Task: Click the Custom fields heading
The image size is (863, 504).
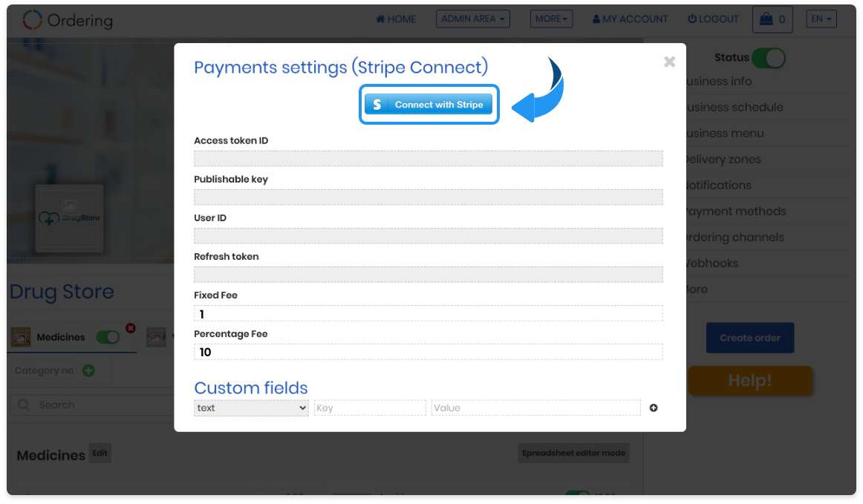Action: pos(251,388)
